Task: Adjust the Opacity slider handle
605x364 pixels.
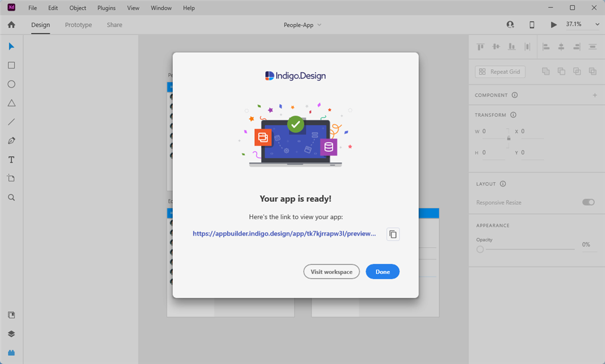Action: pyautogui.click(x=480, y=249)
